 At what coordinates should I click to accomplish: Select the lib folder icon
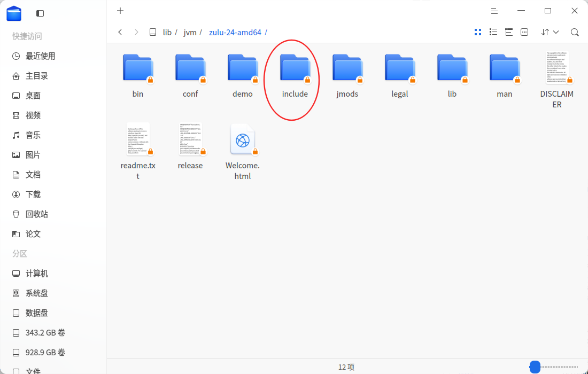(452, 68)
